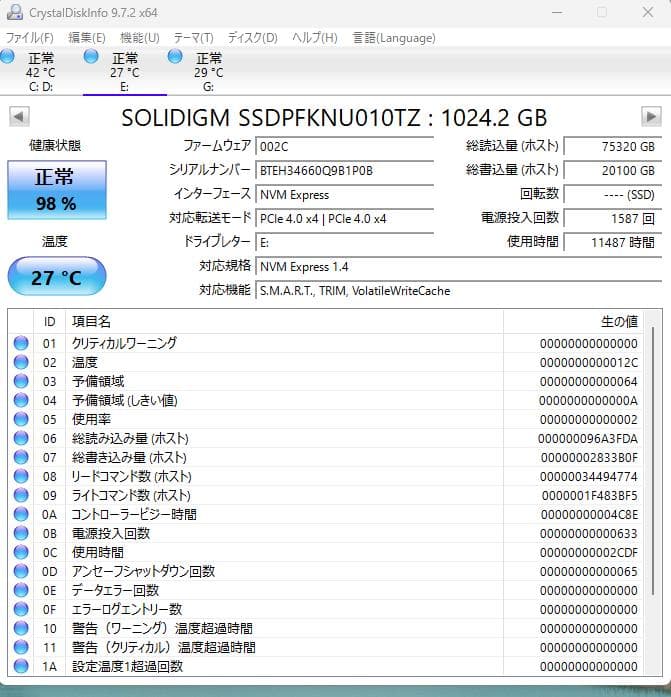Click status orb of ID 09 ライトコマンド数 row
This screenshot has height=697, width=671.
pos(21,495)
